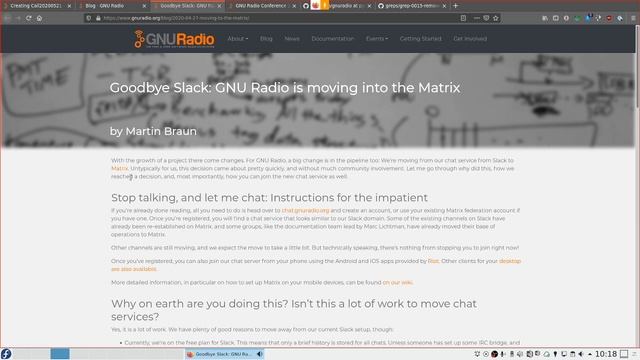Click the back navigation arrow

click(x=7, y=18)
